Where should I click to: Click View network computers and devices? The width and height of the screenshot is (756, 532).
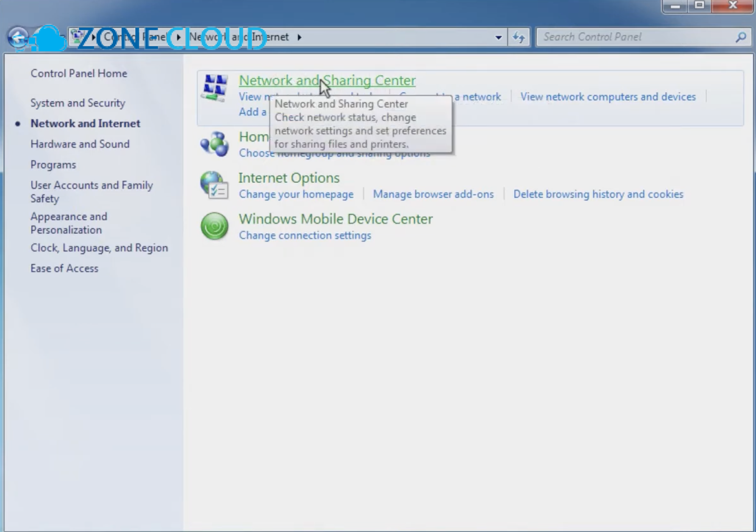[x=608, y=97]
